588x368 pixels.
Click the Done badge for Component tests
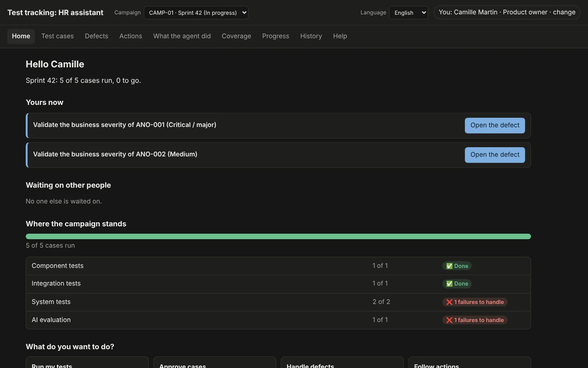(457, 266)
